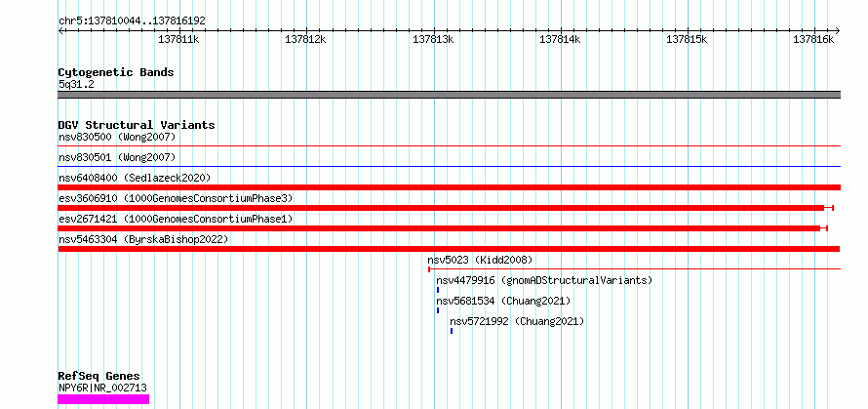Select esv2671421 (1000GenomesConsortiumPhase1) label

176,219
